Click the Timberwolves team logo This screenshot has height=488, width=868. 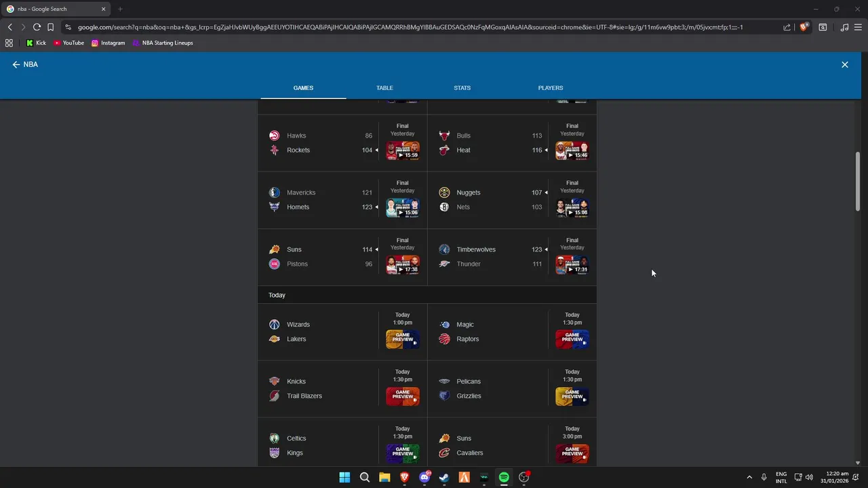point(444,249)
